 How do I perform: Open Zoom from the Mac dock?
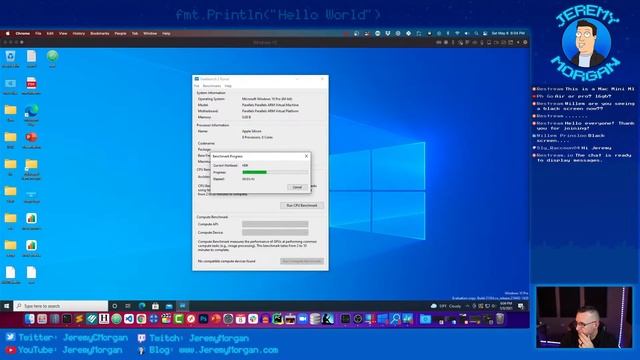pyautogui.click(x=302, y=319)
